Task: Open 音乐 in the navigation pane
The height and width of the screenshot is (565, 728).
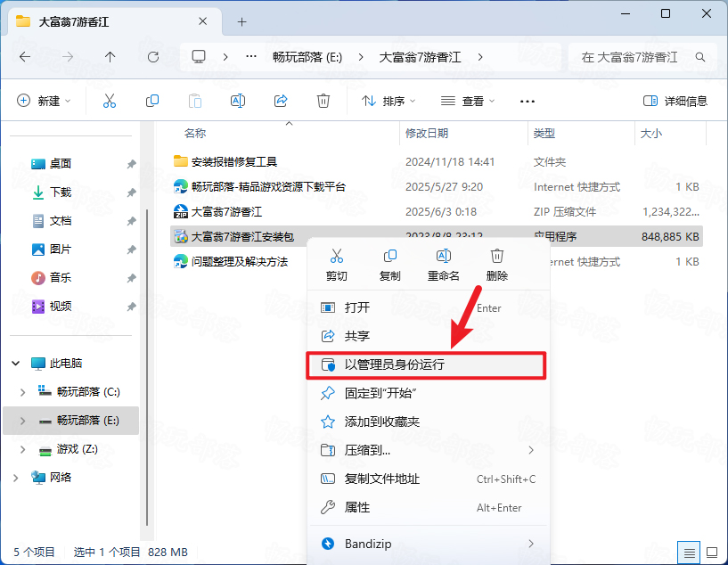Action: click(x=61, y=278)
